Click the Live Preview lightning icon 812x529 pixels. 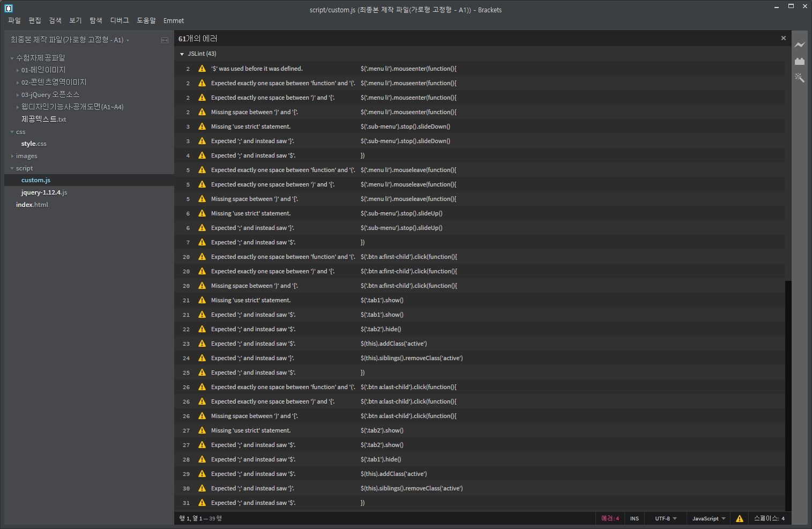(799, 45)
